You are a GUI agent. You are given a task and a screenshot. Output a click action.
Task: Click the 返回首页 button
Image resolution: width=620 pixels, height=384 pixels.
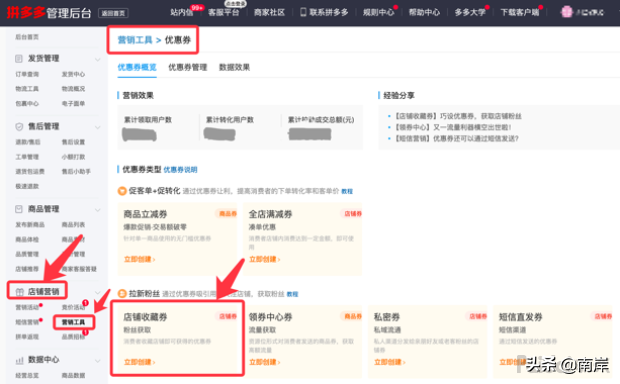[x=113, y=13]
